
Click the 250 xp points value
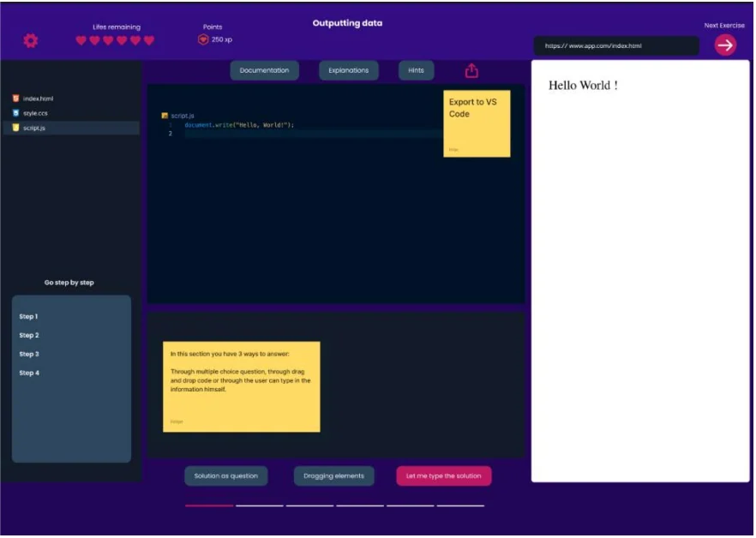[x=222, y=39]
